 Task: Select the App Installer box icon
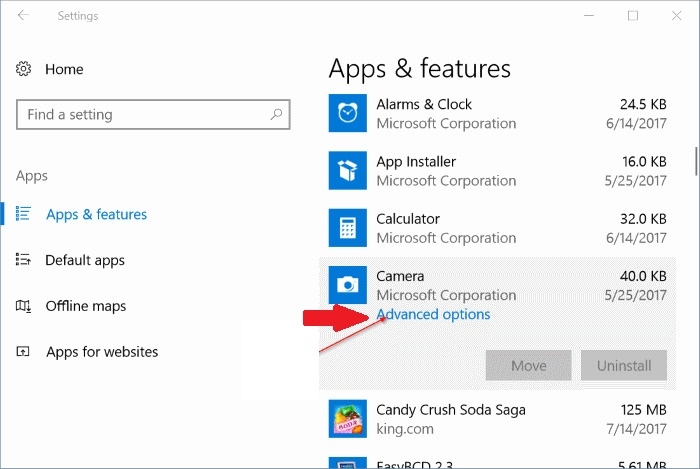pos(348,170)
